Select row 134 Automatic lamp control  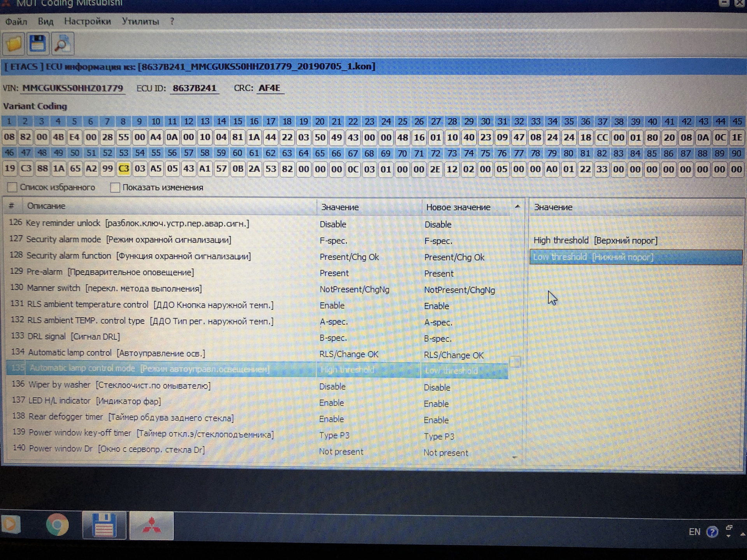click(257, 354)
